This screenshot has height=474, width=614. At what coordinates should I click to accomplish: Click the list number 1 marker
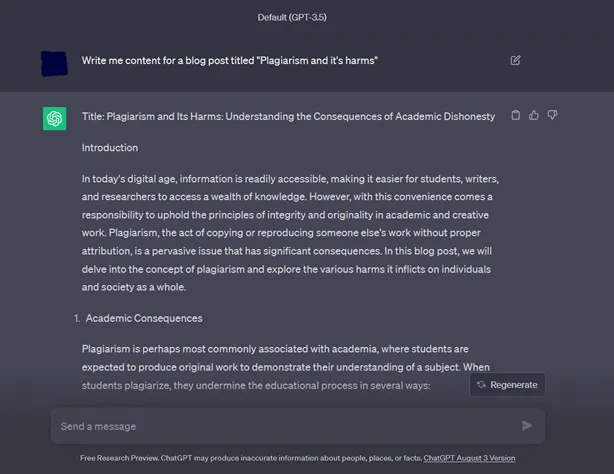(x=77, y=318)
